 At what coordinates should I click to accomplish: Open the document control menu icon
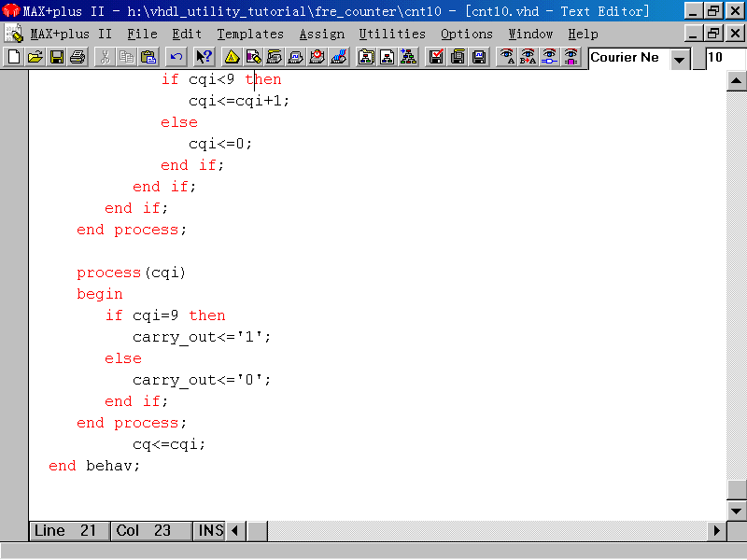point(13,35)
